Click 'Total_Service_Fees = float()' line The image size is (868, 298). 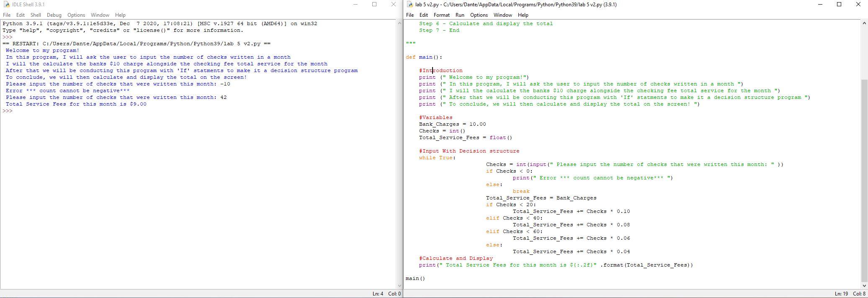(466, 137)
